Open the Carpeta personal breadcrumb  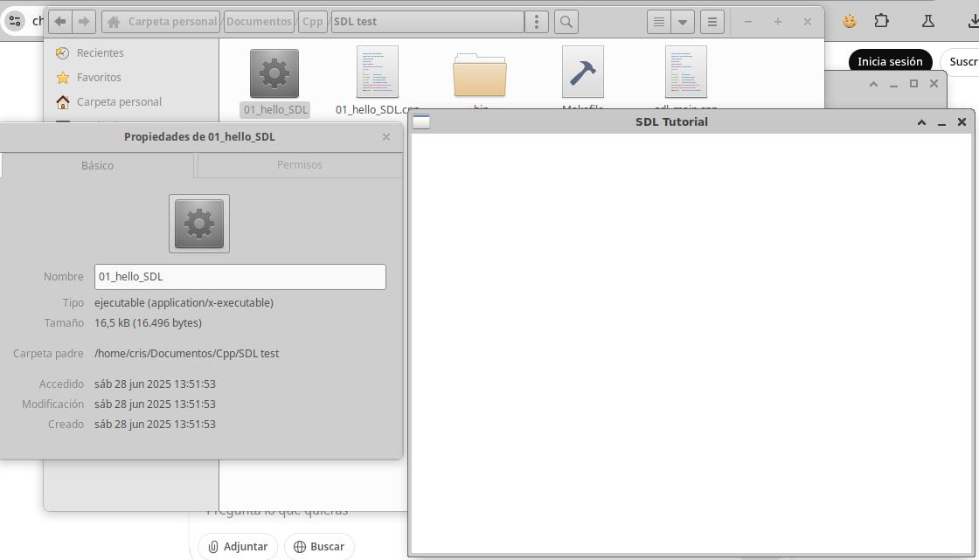coord(161,22)
